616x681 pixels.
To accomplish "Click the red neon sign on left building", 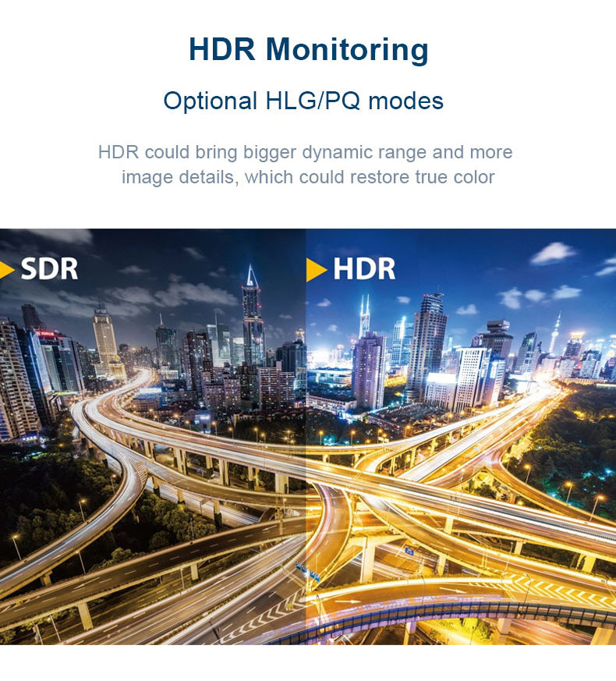I will [45, 334].
